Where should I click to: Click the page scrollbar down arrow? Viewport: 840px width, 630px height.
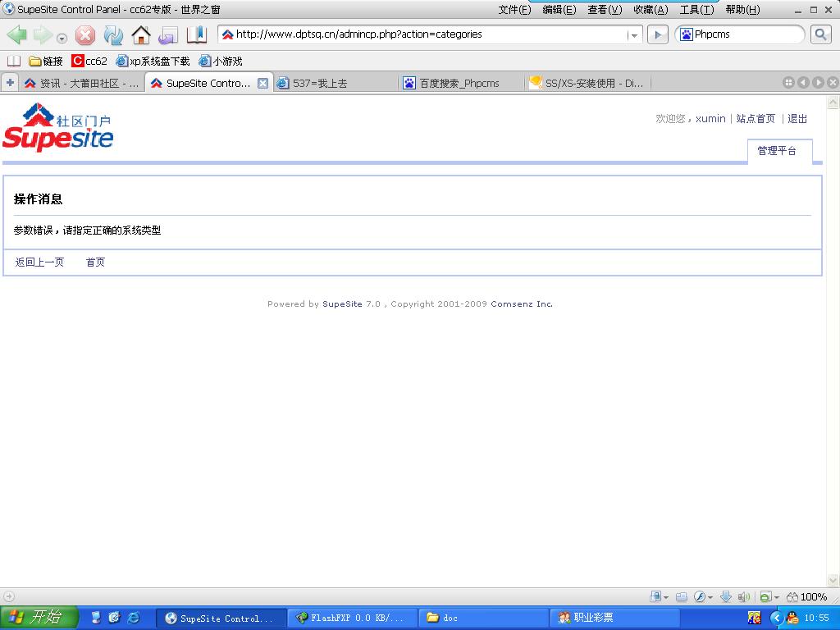coord(833,580)
